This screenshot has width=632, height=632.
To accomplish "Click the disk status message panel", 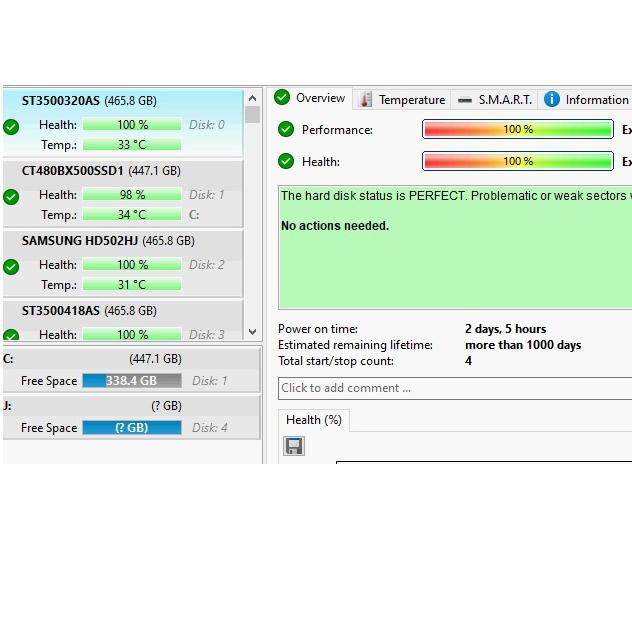I will tap(454, 247).
